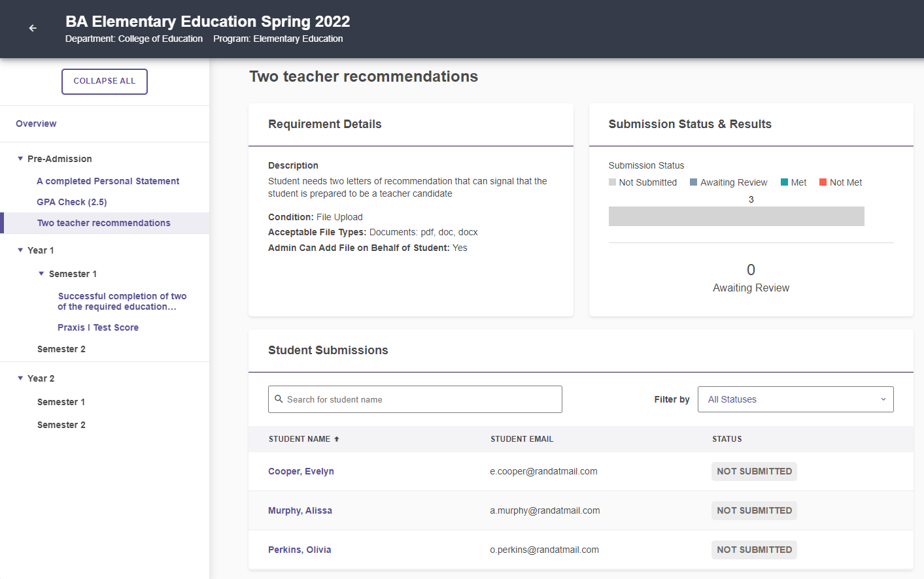Image resolution: width=924 pixels, height=579 pixels.
Task: Open student Cooper, Evelyn
Action: coord(301,471)
